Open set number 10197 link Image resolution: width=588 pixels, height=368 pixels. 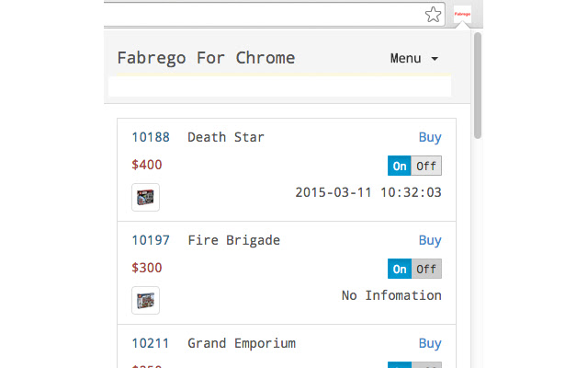click(151, 240)
